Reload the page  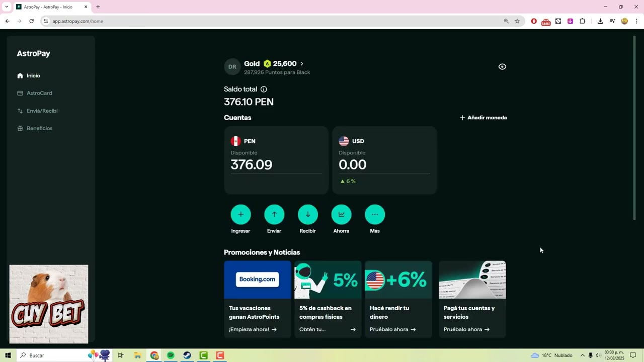(31, 21)
